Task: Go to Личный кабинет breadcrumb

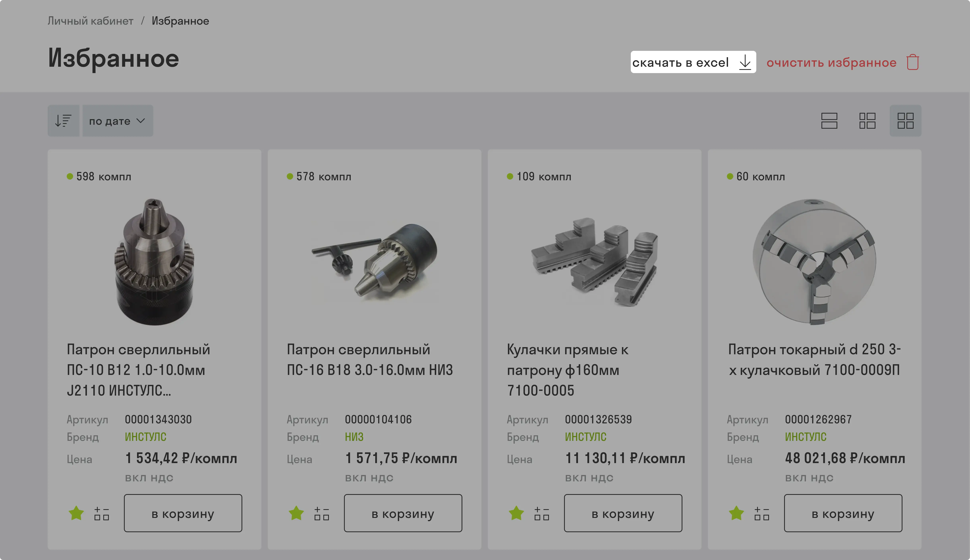Action: tap(90, 21)
